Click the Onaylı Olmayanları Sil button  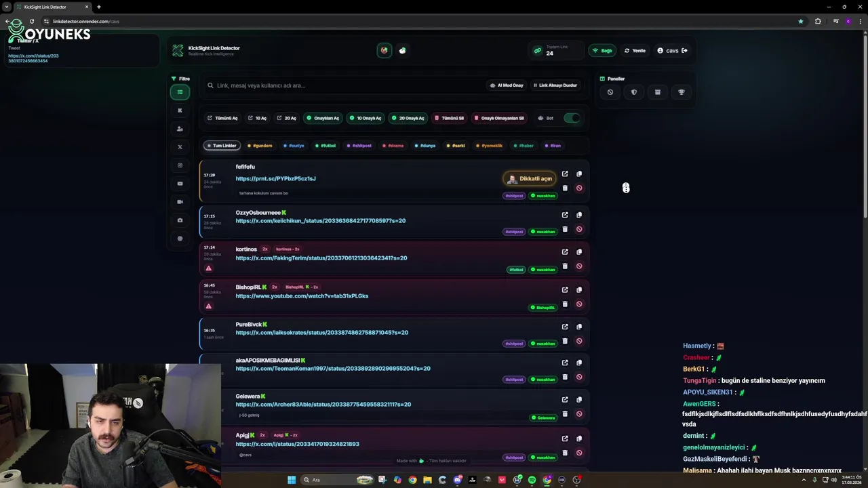[499, 118]
